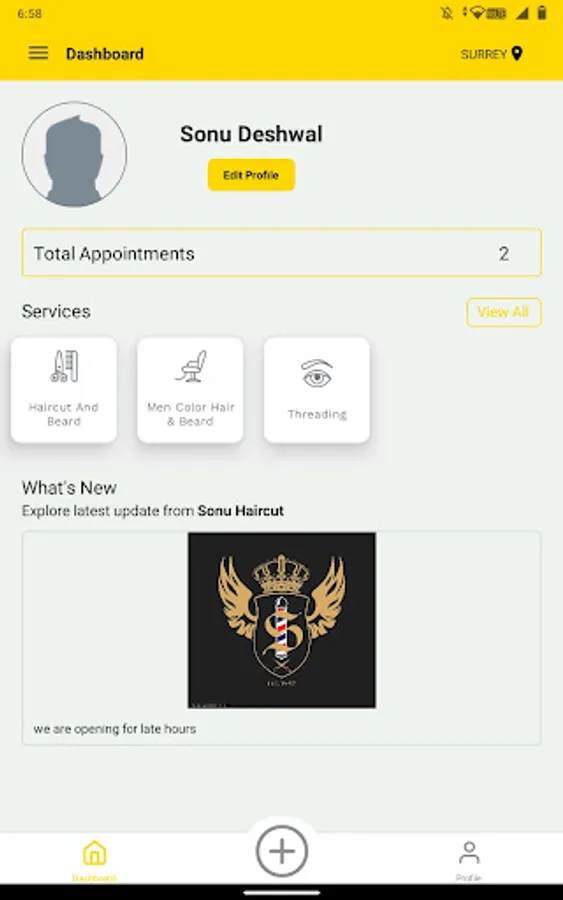Choose the Men Color Hair & Beard chair icon
Screen dimensions: 563x900
[x=191, y=366]
